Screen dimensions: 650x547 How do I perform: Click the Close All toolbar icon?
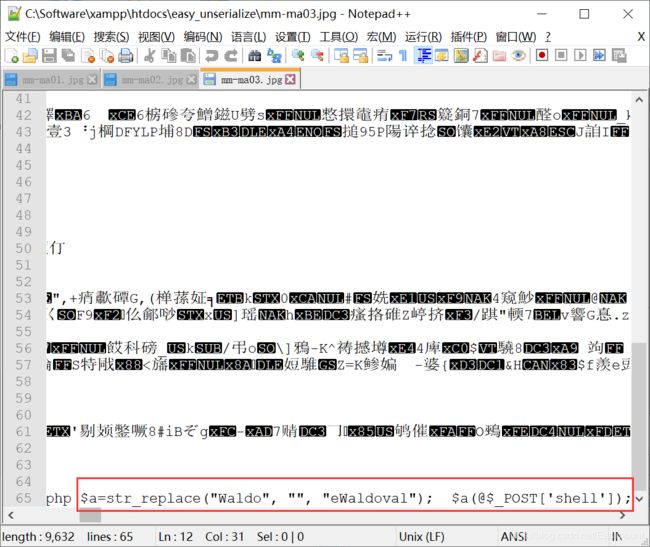107,56
